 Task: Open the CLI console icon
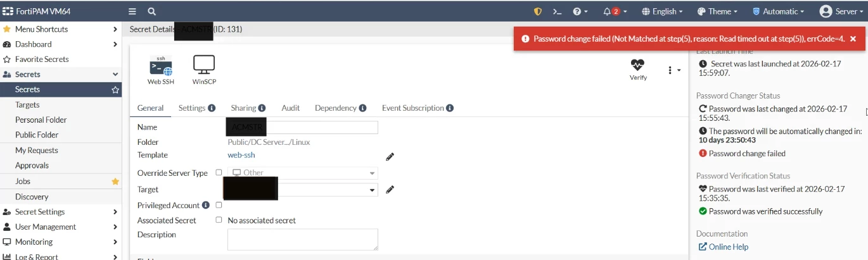pos(557,11)
